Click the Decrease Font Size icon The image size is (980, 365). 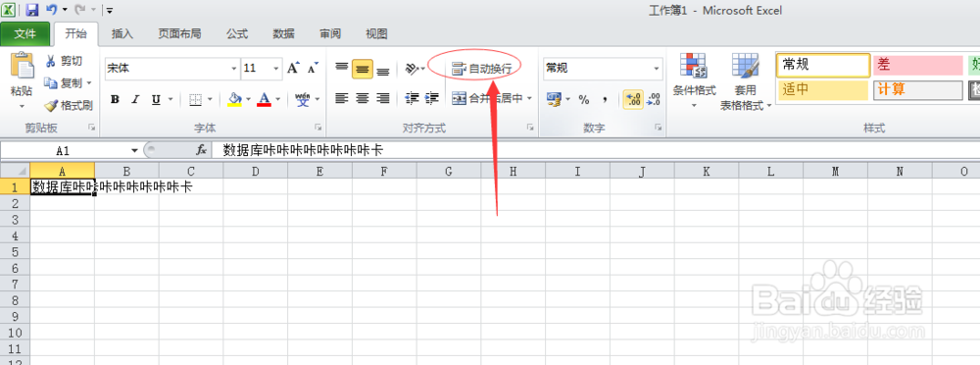point(314,69)
